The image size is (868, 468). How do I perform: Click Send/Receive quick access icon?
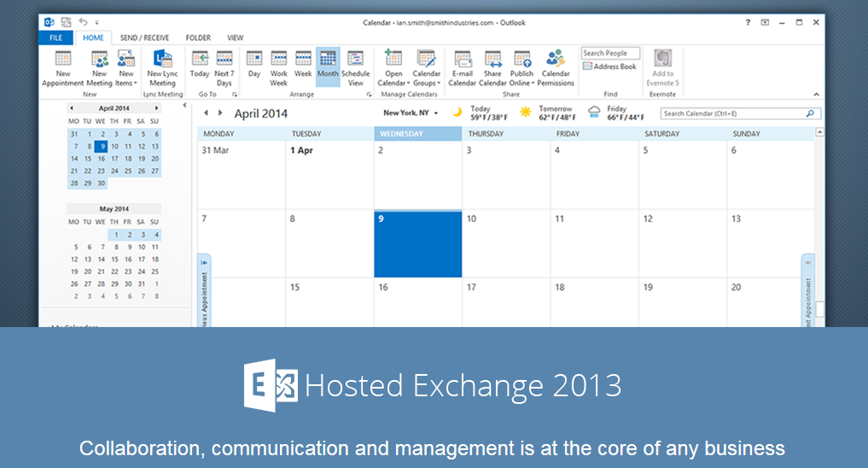pyautogui.click(x=67, y=22)
